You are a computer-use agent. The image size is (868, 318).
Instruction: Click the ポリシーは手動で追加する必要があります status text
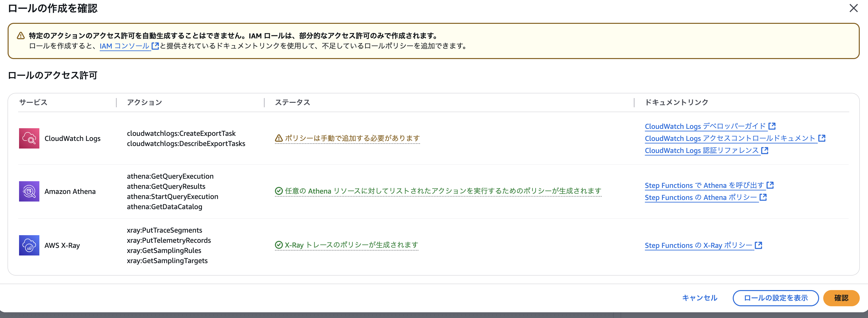click(x=352, y=138)
